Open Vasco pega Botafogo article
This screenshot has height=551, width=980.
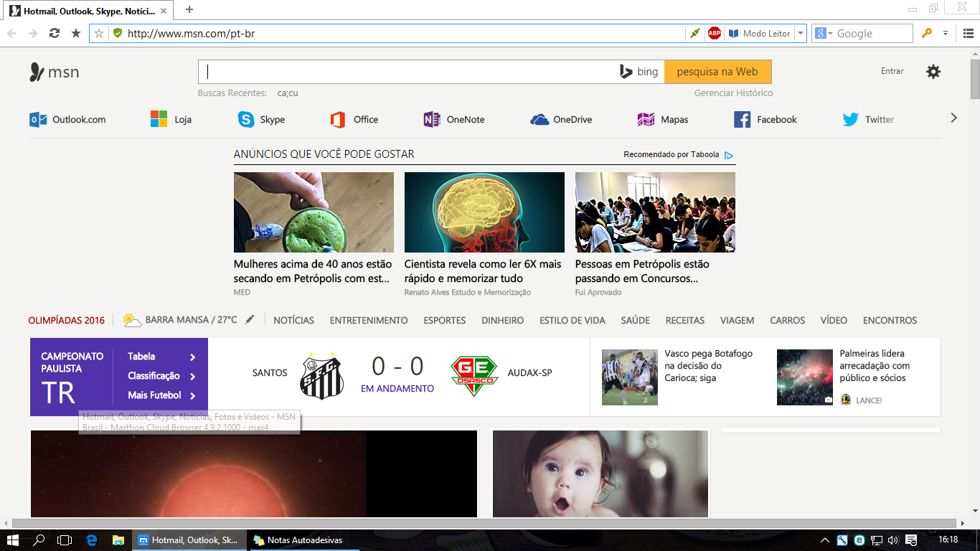[x=709, y=365]
